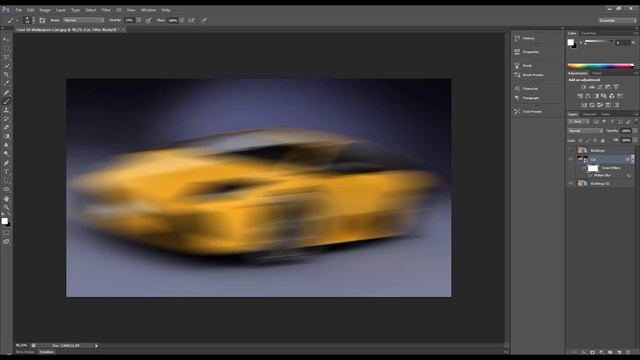Viewport: 640px width, 360px height.
Task: Show the top Buildings layer
Action: 571,151
